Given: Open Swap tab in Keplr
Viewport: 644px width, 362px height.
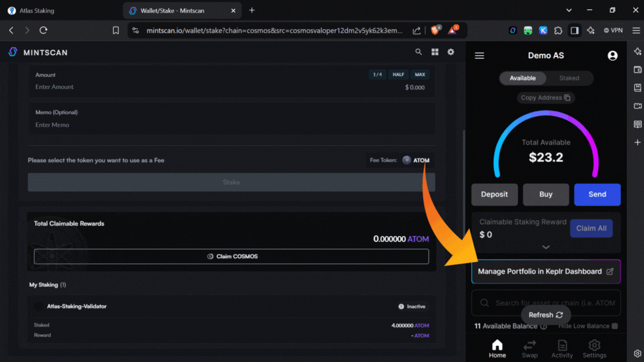Looking at the screenshot, I should point(530,348).
